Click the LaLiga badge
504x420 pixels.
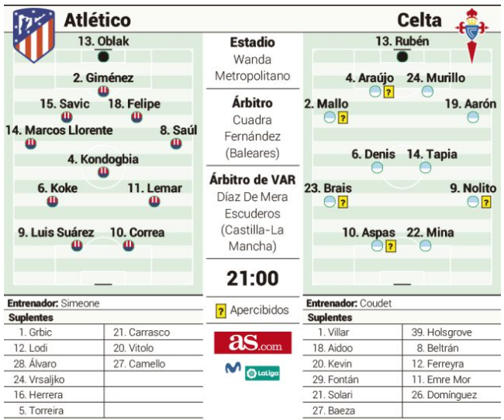point(262,373)
